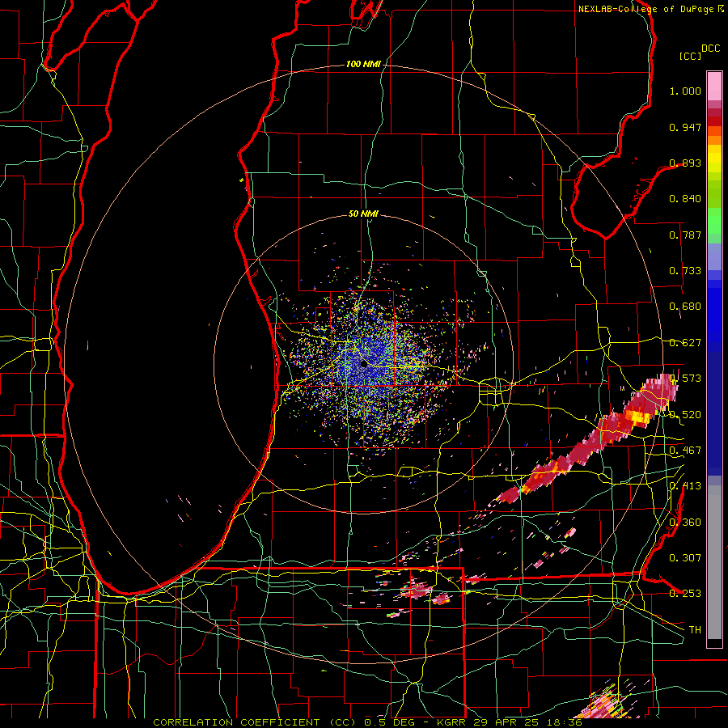Viewport: 728px width, 728px height.
Task: Click the 0.360 color scale value
Action: coord(685,523)
